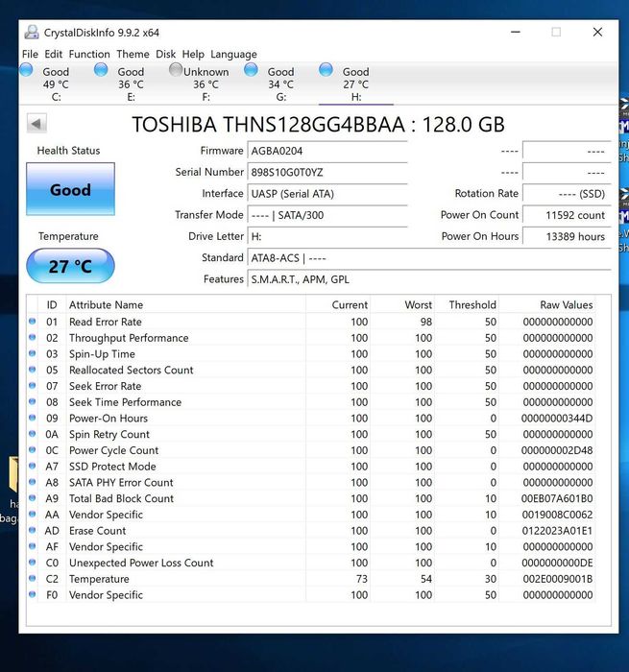The image size is (629, 672).
Task: Click the blue status orb for drive E:
Action: pyautogui.click(x=101, y=69)
